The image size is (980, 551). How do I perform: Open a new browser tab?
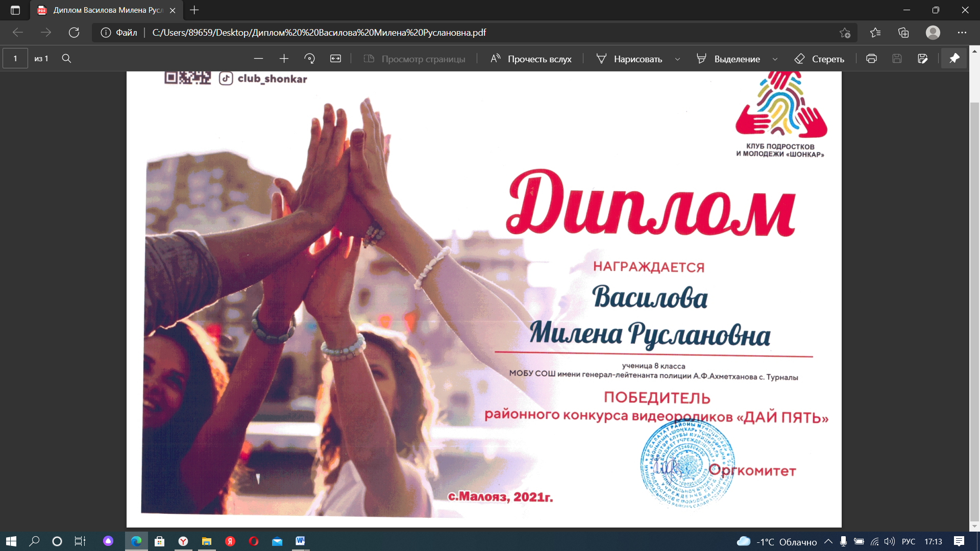pyautogui.click(x=194, y=10)
